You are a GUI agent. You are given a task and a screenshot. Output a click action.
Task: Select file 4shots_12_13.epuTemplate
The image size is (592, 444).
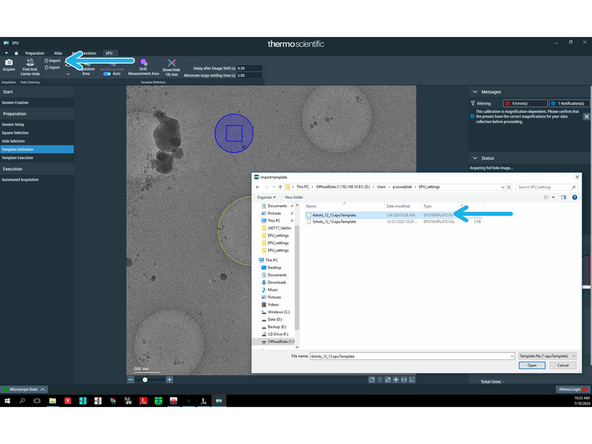coord(334,215)
